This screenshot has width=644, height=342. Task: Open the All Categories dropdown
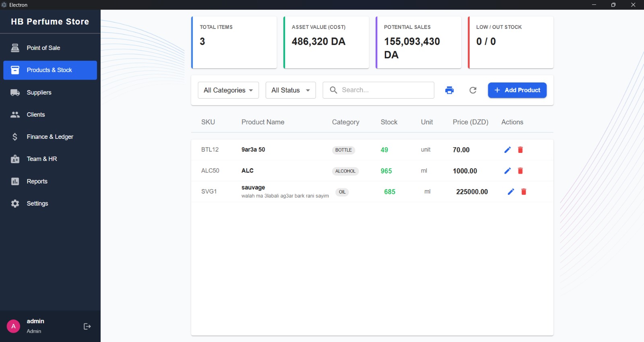pos(228,90)
